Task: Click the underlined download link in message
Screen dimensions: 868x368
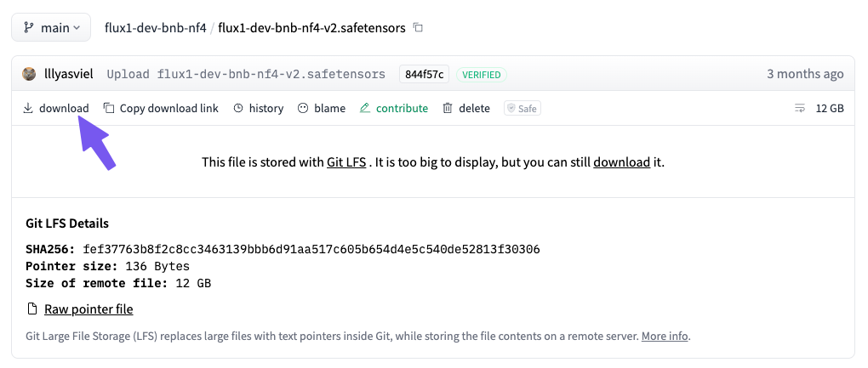Action: [x=622, y=162]
